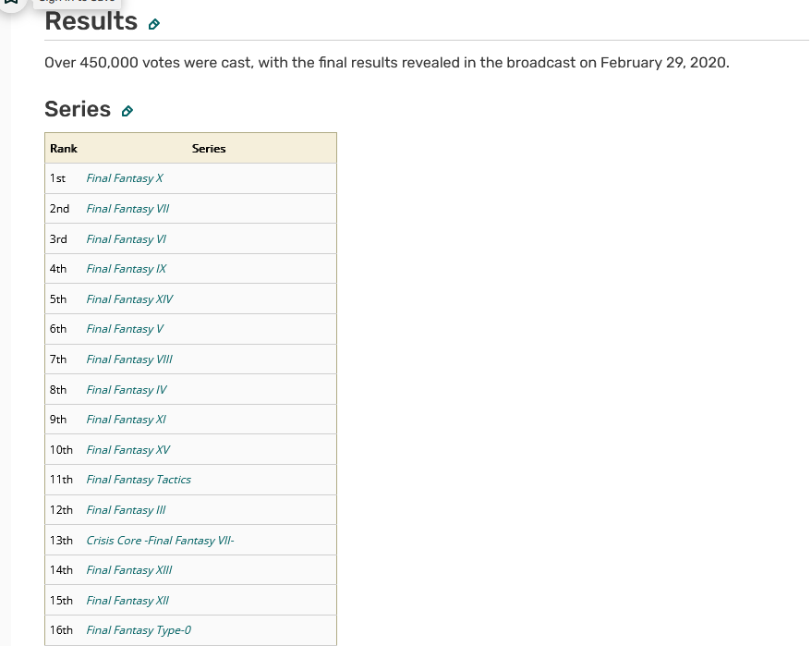Viewport: 812px width, 646px height.
Task: Open the Final Fantasy XII link
Action: click(127, 601)
